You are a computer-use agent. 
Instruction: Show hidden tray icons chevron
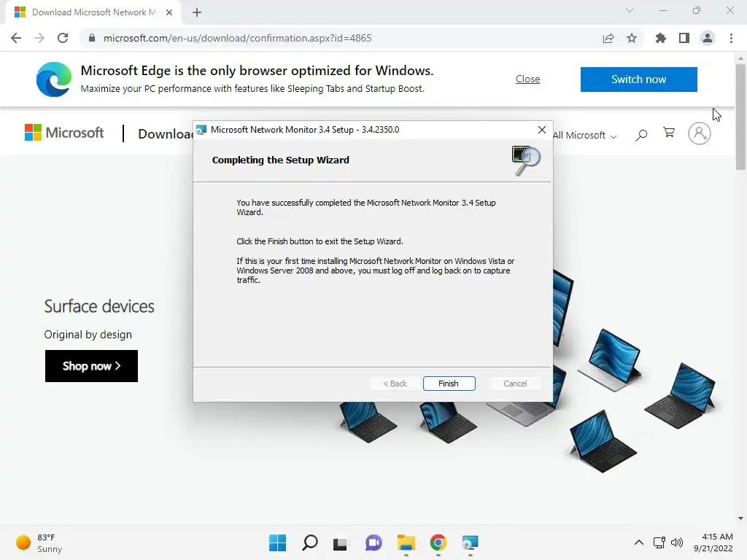(639, 542)
